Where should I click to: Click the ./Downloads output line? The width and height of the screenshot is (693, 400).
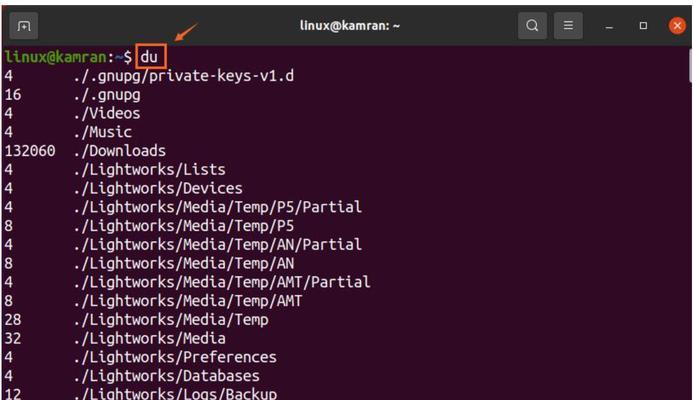point(85,151)
